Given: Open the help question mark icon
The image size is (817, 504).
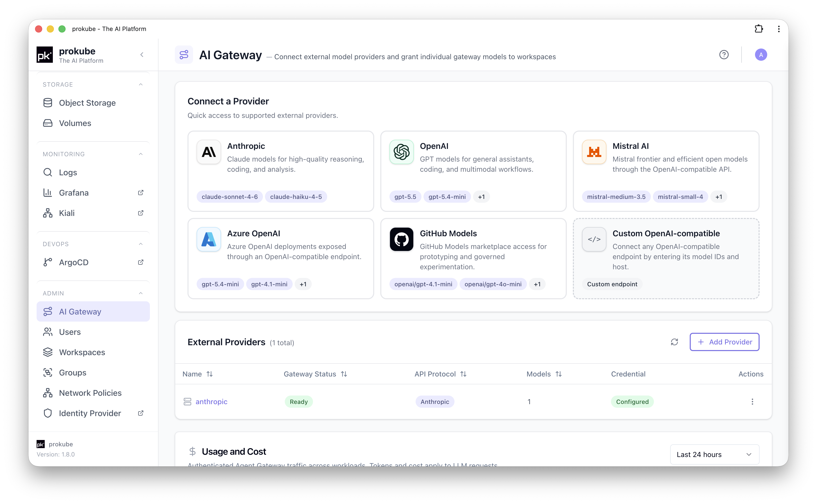Looking at the screenshot, I should [x=724, y=55].
